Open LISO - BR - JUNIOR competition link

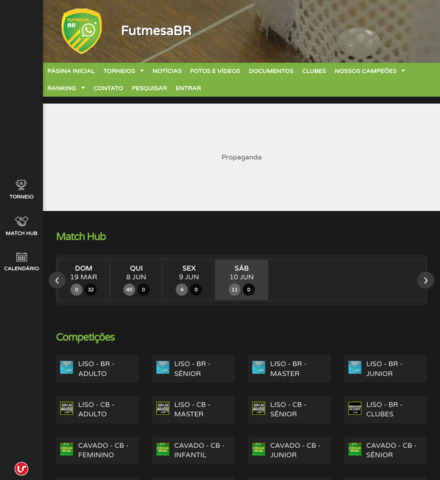385,368
